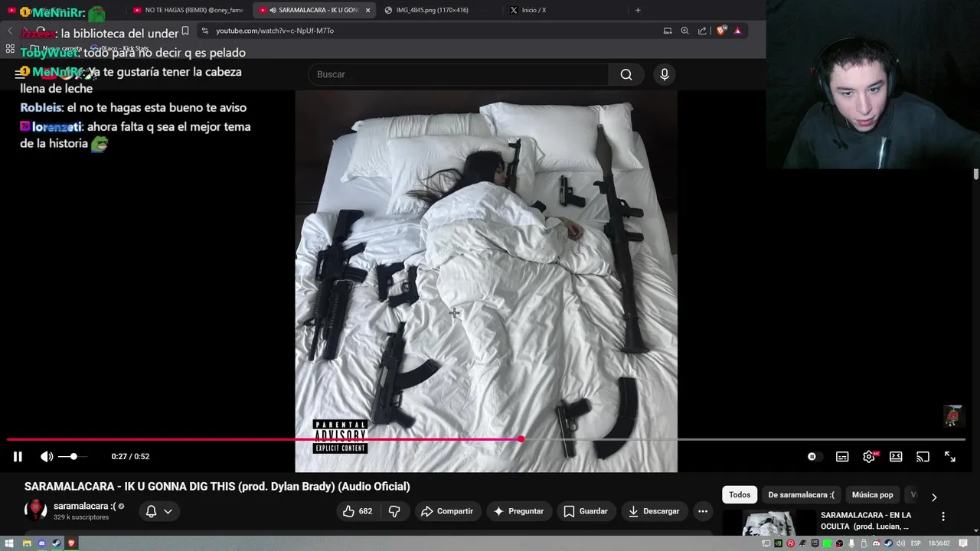Screen dimensions: 980x551
Task: Like the video with thumbs up
Action: click(x=358, y=511)
